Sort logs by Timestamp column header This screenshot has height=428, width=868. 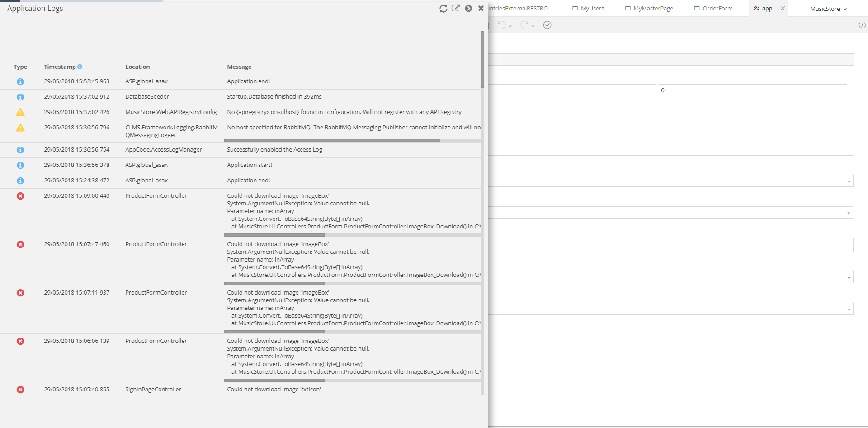tap(60, 67)
